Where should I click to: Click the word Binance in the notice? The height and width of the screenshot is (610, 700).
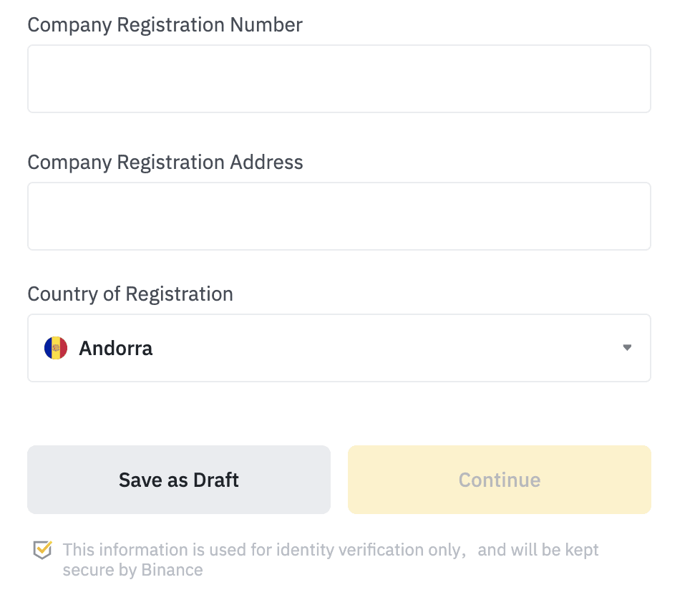pos(172,570)
